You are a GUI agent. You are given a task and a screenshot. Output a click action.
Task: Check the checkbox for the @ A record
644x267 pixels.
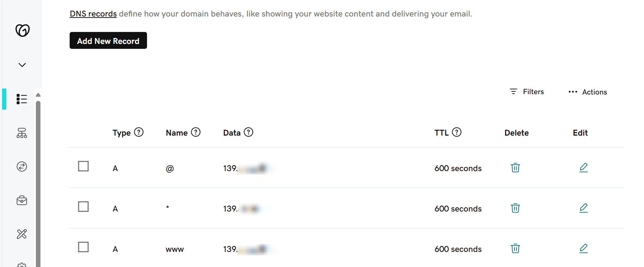click(x=83, y=167)
